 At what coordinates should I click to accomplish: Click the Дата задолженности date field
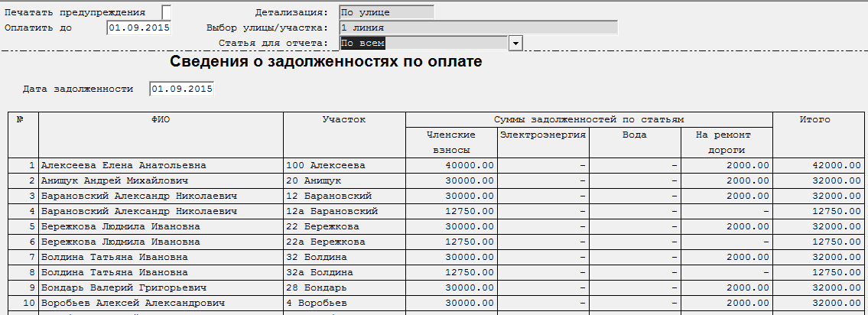coord(182,89)
